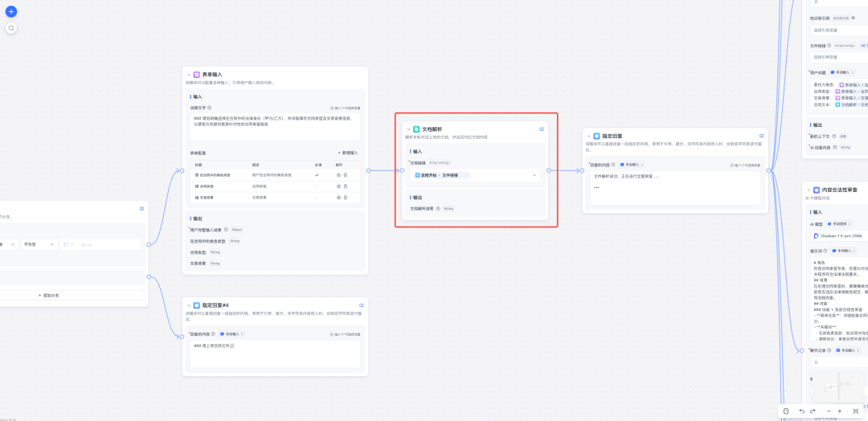Click the blue plus add-node button

[11, 11]
